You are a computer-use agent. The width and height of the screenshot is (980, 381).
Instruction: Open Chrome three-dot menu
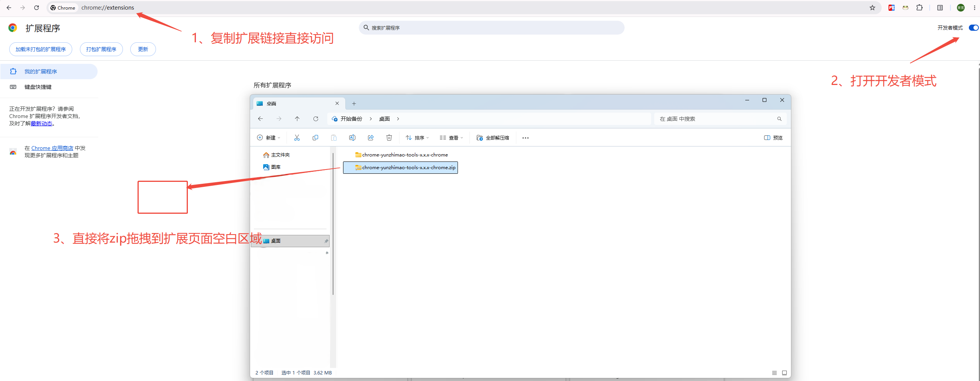975,8
